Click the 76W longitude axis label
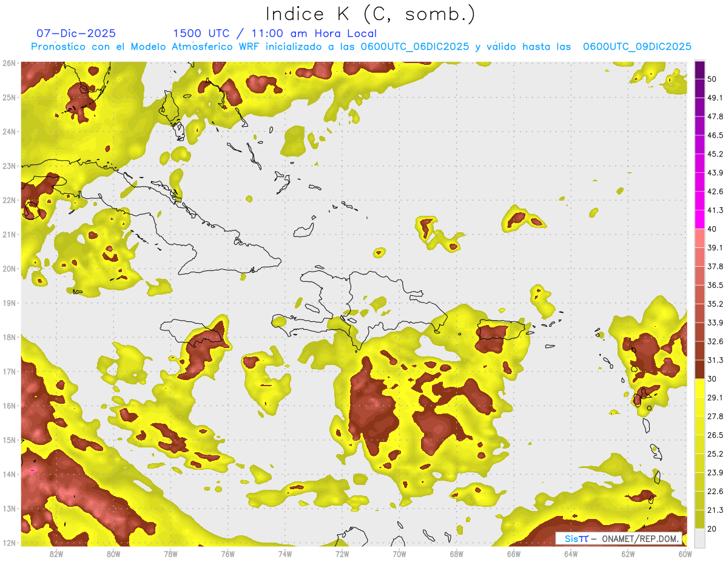Image resolution: width=728 pixels, height=562 pixels. point(227,554)
